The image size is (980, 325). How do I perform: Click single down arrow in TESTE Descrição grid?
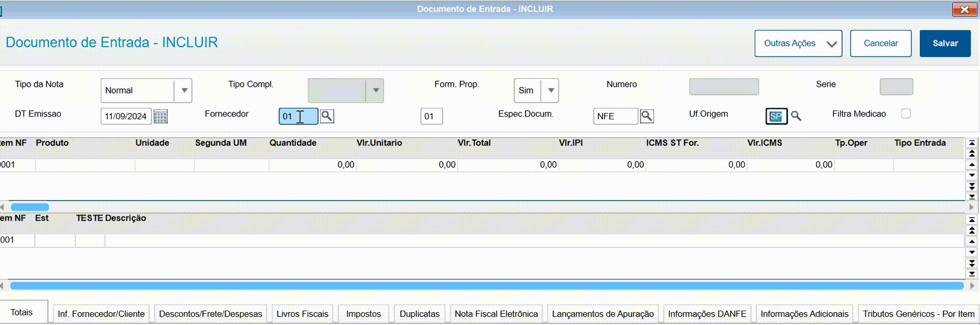[972, 252]
